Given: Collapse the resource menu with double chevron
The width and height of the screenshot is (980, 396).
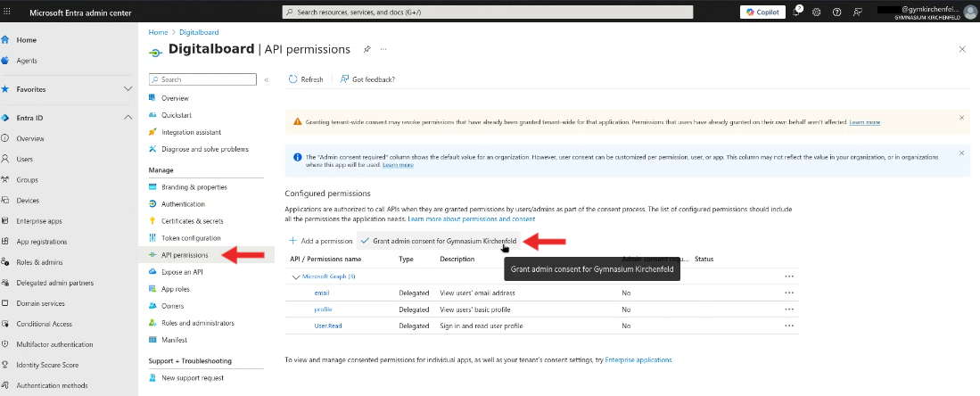Looking at the screenshot, I should coord(266,79).
